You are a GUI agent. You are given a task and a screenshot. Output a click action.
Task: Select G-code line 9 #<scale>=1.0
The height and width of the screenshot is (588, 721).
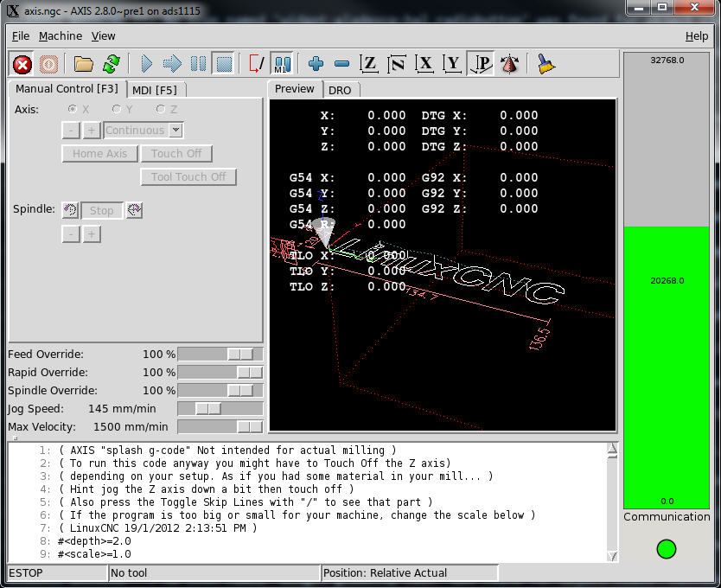[x=94, y=554]
